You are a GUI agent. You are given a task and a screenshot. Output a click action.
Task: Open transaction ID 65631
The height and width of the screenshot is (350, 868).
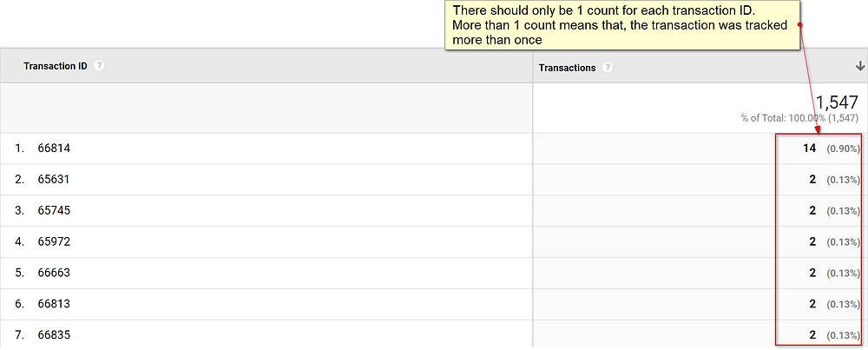[x=54, y=180]
